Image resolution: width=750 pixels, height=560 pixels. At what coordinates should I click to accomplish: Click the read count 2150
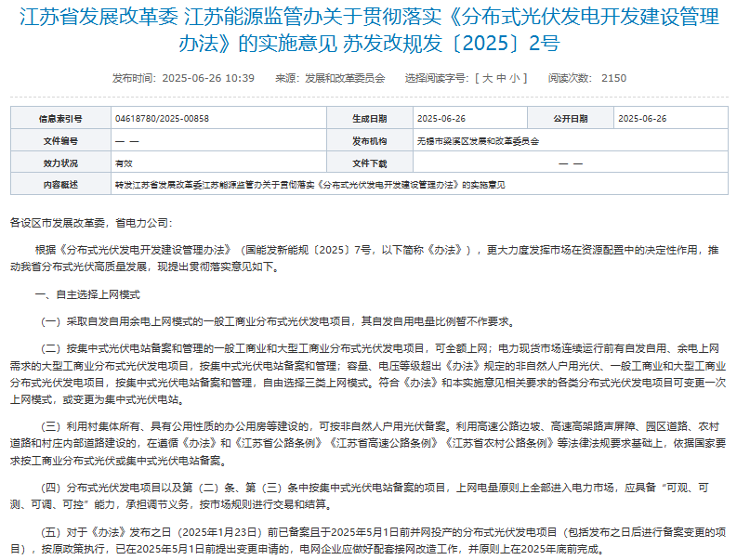coord(612,80)
